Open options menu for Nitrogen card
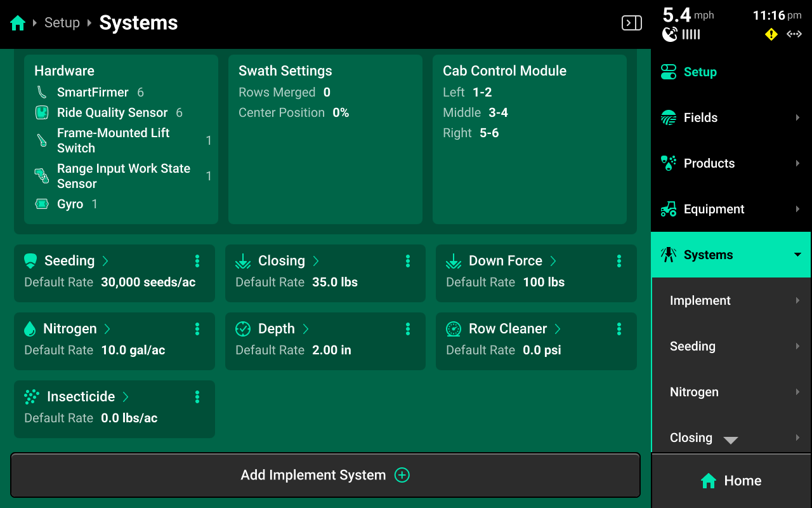Screen dimensions: 812x508 tap(197, 329)
